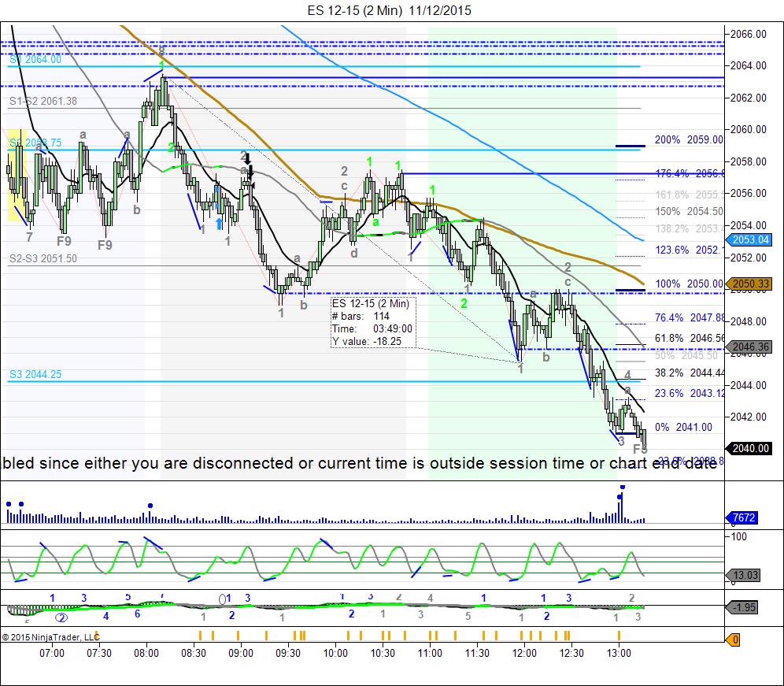Click the 07:00 time axis label

[x=52, y=653]
